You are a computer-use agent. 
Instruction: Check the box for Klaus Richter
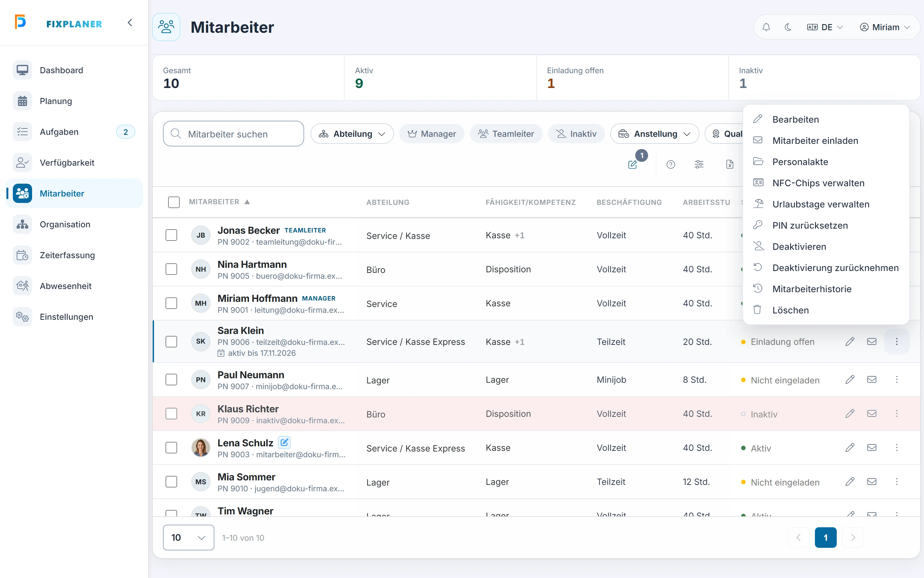171,414
